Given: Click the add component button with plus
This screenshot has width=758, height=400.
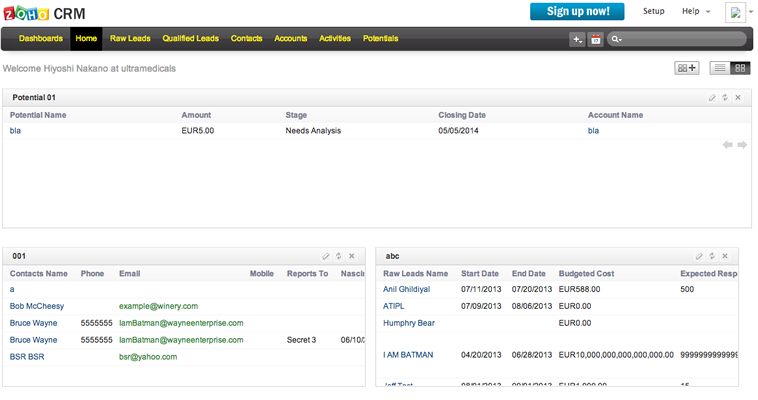Looking at the screenshot, I should tap(687, 68).
